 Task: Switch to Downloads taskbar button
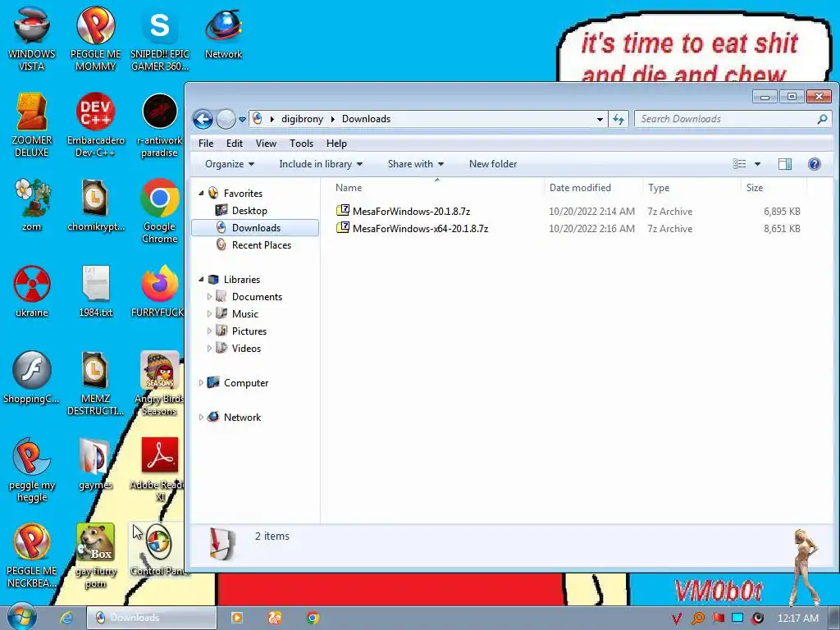click(152, 618)
